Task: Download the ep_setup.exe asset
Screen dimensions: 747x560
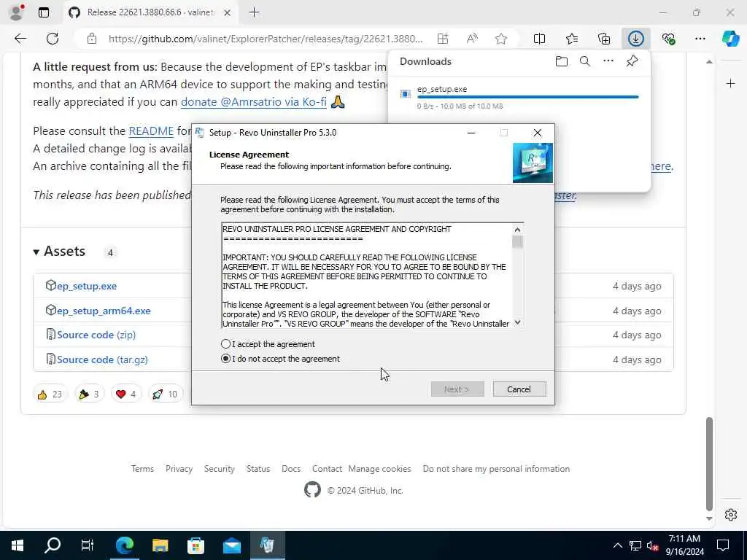Action: coord(87,286)
